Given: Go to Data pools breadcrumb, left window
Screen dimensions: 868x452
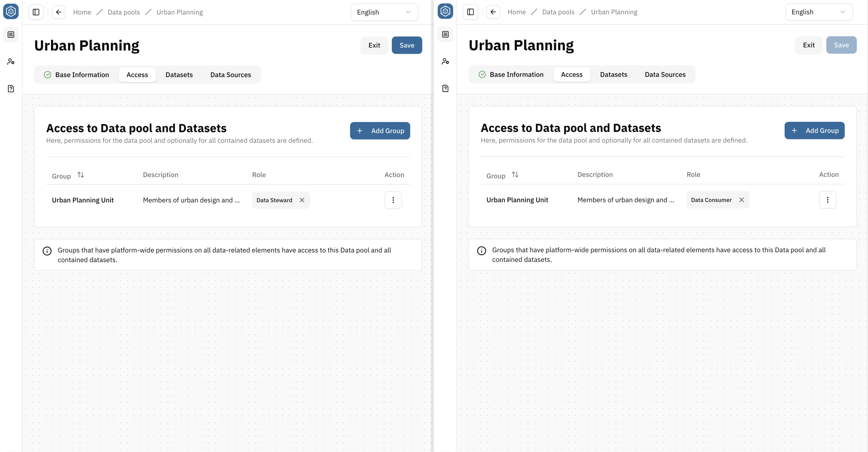Looking at the screenshot, I should tap(124, 12).
